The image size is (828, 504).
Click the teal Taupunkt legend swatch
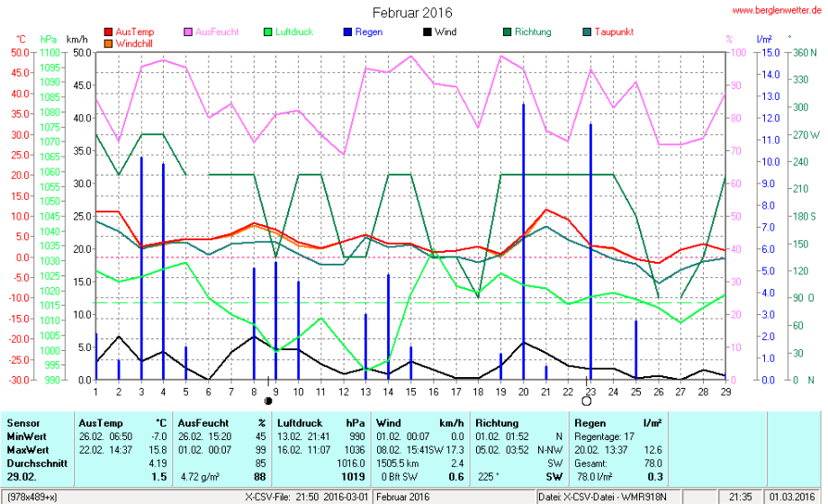[x=587, y=32]
